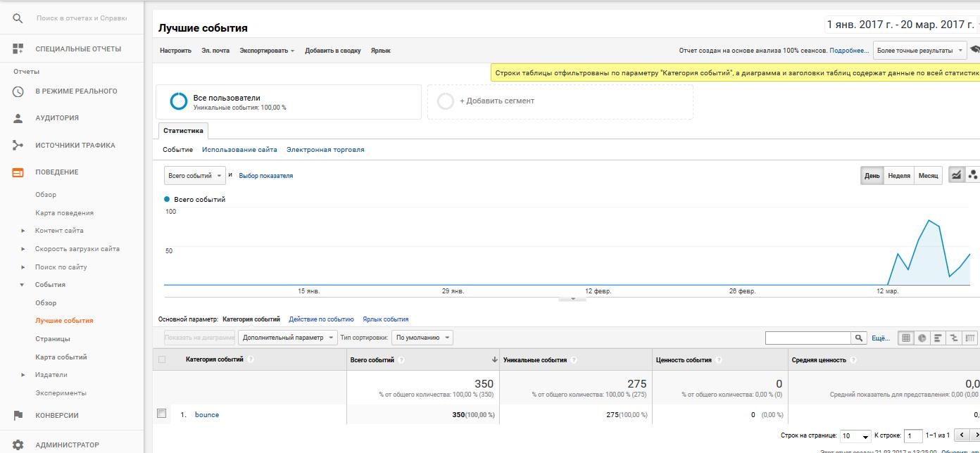980x453 pixels.
Task: Click the Аудитория person icon
Action: tap(18, 118)
